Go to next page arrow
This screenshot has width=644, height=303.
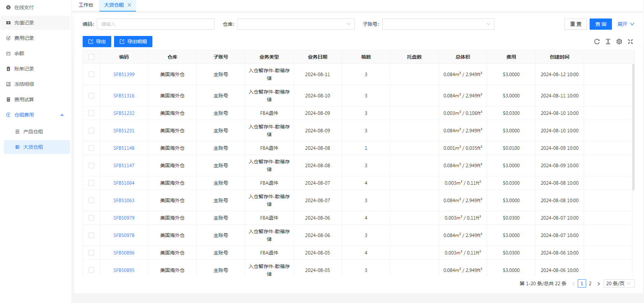click(598, 283)
